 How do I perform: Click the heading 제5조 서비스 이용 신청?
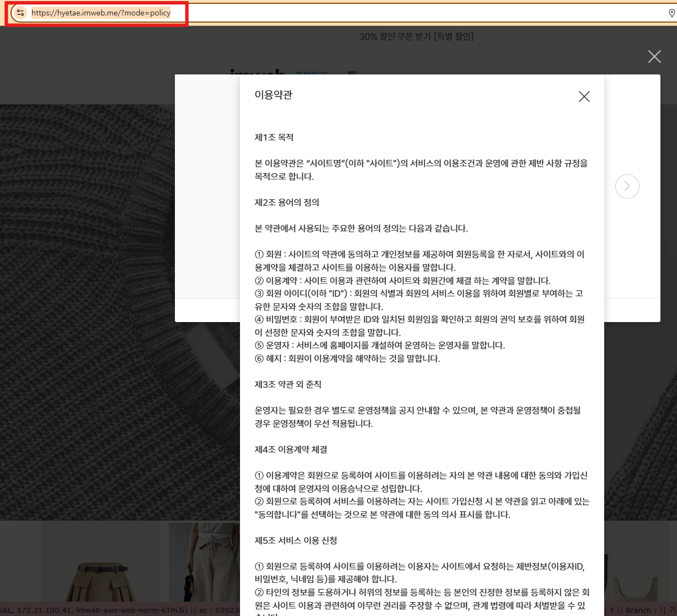(296, 540)
